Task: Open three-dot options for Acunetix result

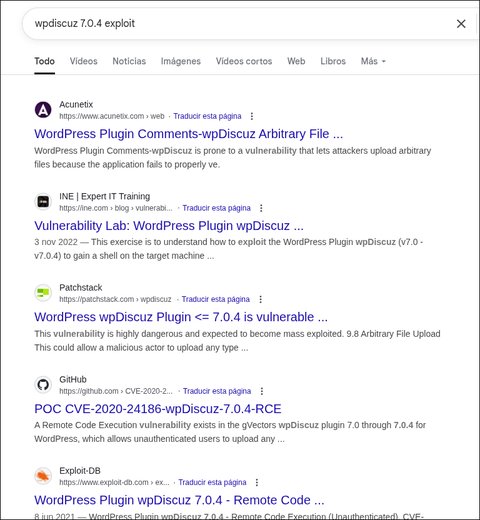Action: pos(252,116)
